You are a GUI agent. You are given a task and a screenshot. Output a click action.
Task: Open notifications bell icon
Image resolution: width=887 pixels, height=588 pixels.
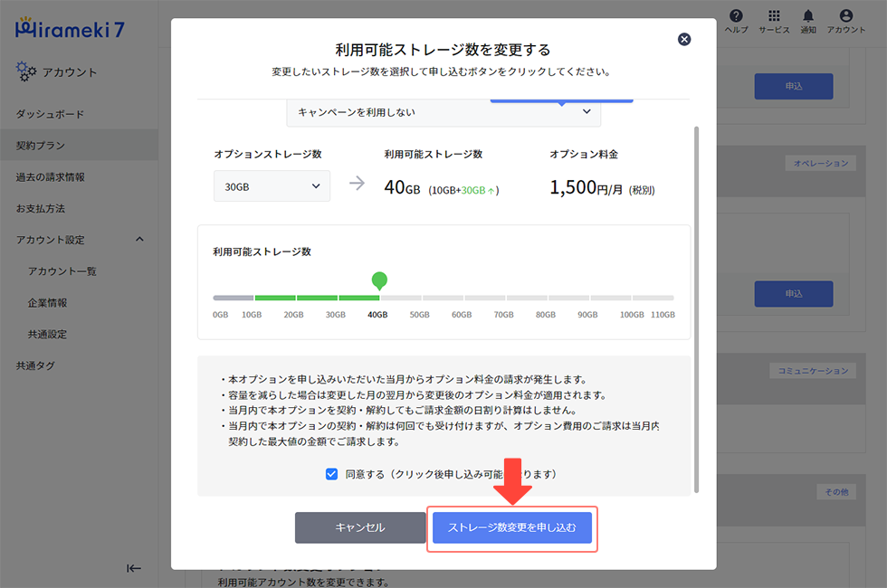tap(807, 21)
